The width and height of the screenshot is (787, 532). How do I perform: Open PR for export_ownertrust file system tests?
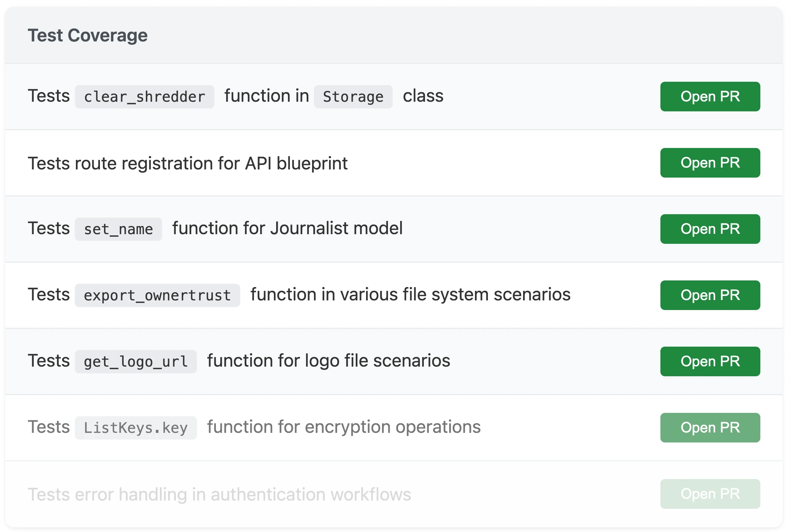(x=709, y=295)
